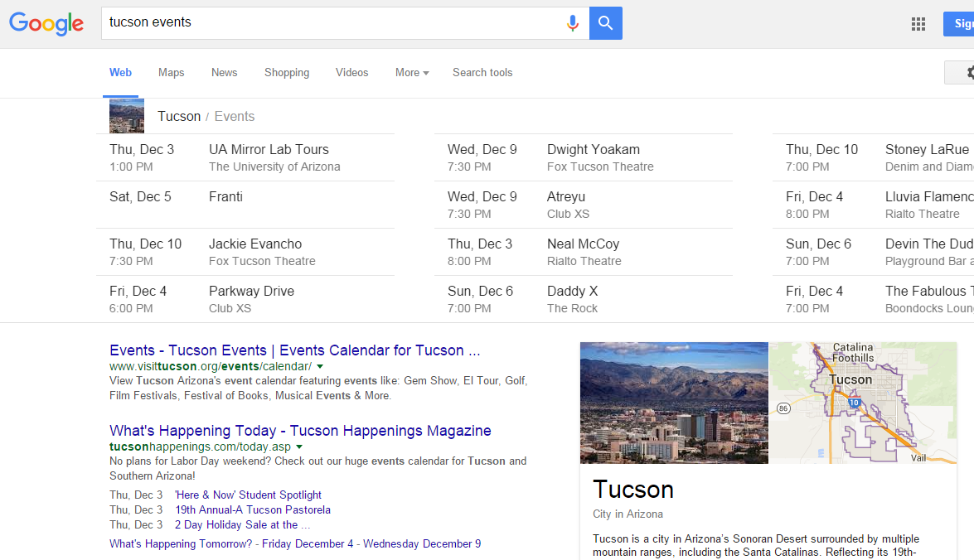Click Fox Tucson Theatre under Dwight Yoakam
The image size is (974, 560).
tap(600, 167)
